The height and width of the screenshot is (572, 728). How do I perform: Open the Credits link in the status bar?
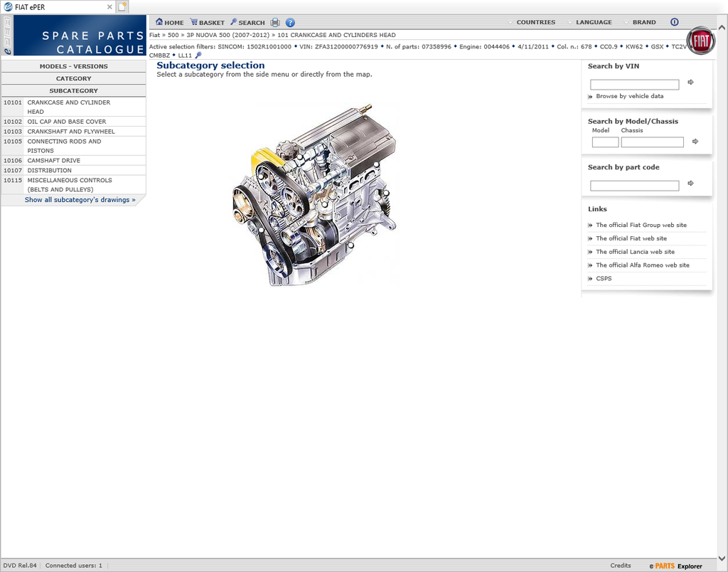point(620,566)
